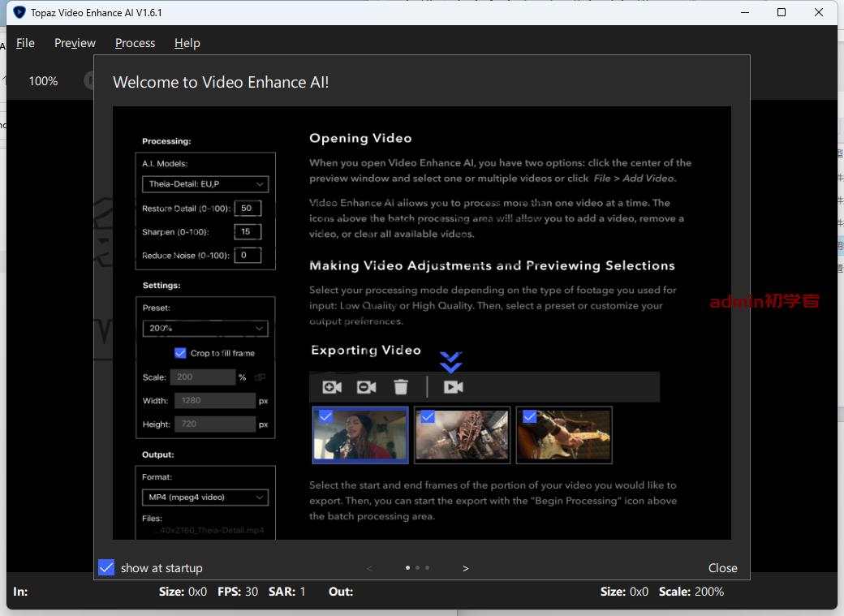Open the Help menu
The height and width of the screenshot is (616, 844).
[187, 43]
